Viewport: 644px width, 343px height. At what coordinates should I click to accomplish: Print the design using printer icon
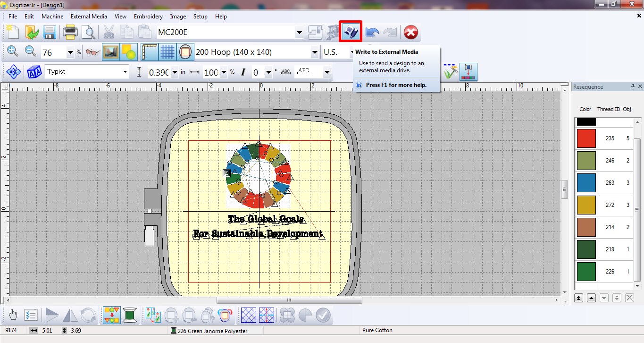coord(70,32)
